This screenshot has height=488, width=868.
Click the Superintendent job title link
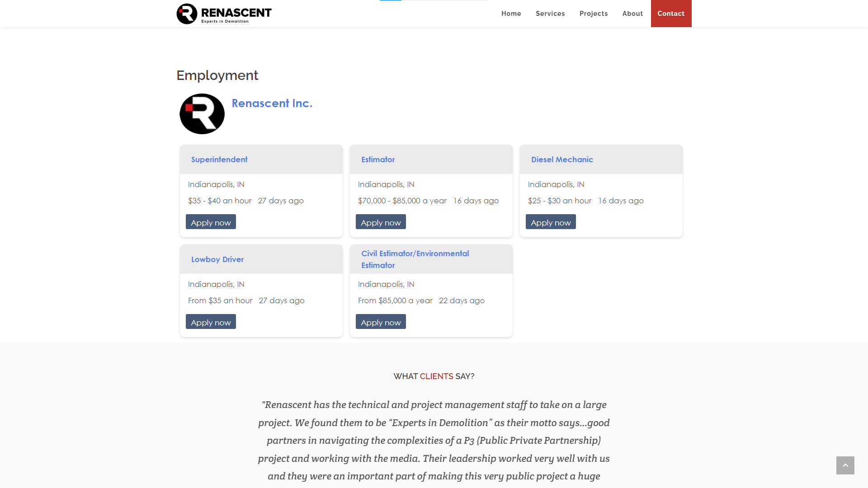coord(219,159)
